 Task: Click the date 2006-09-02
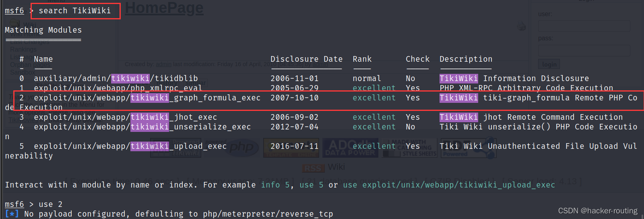[294, 117]
